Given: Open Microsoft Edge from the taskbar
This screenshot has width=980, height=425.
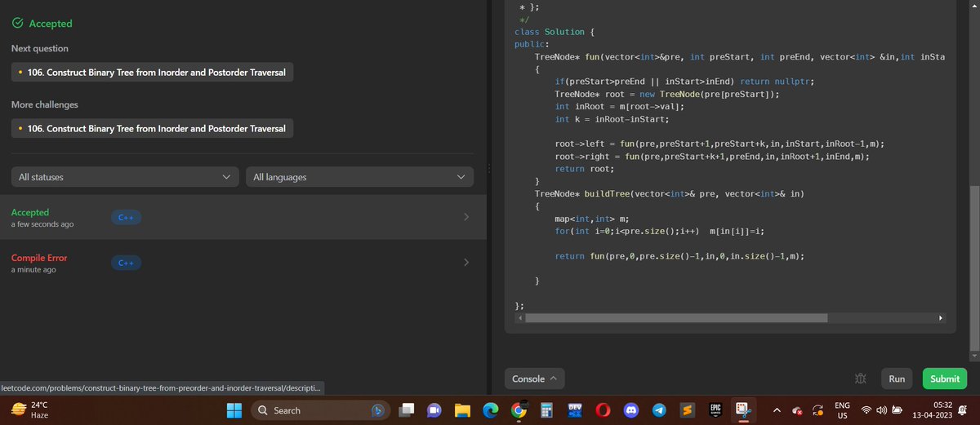Looking at the screenshot, I should (490, 410).
